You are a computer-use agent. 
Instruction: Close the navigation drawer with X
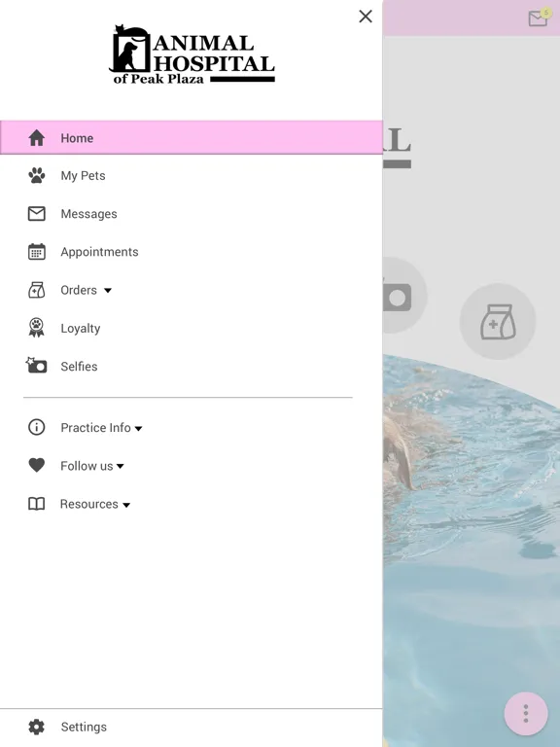pyautogui.click(x=366, y=17)
